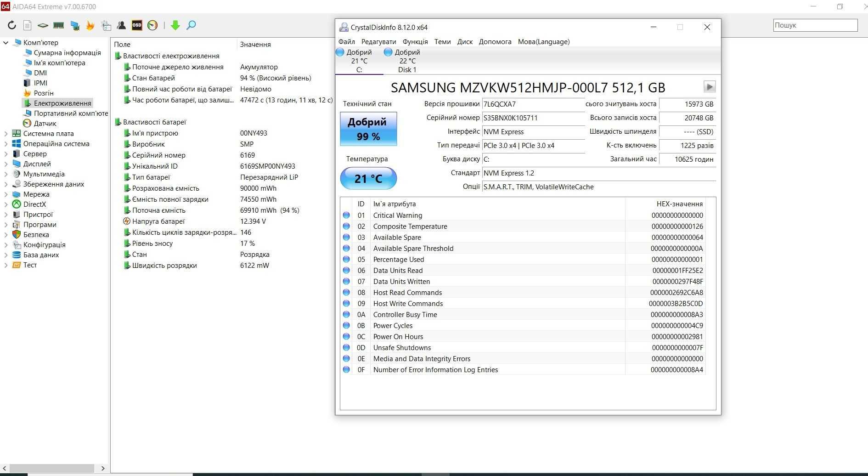
Task: Expand the Дисплей node
Action: pos(6,164)
